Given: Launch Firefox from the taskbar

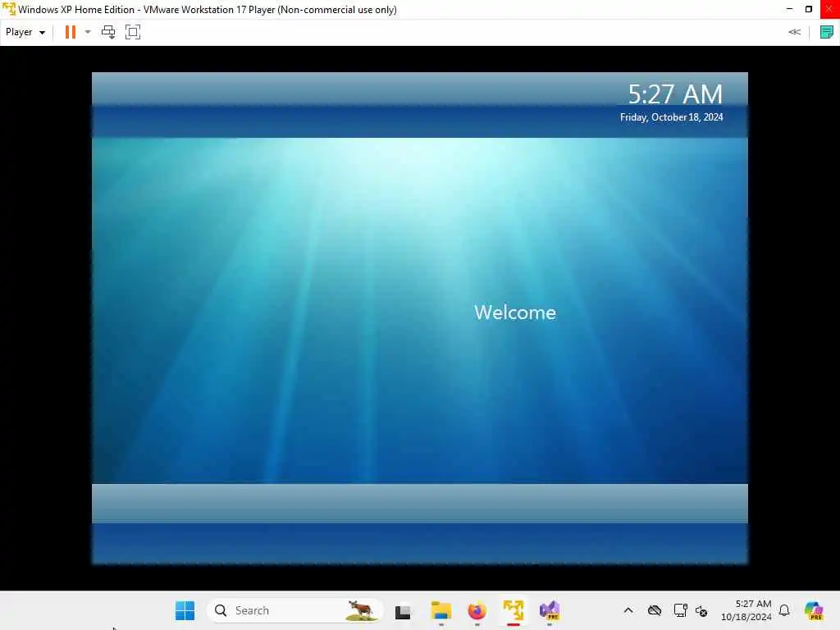Looking at the screenshot, I should (477, 610).
